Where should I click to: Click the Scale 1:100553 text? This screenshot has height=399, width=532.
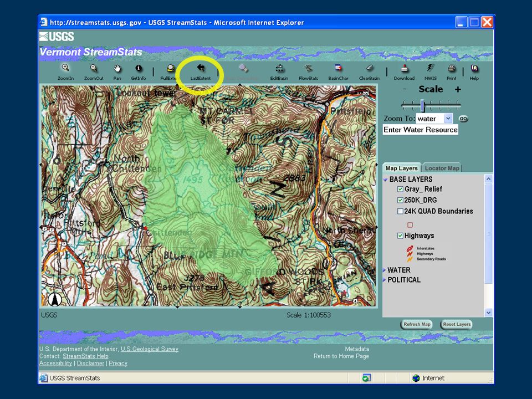309,315
